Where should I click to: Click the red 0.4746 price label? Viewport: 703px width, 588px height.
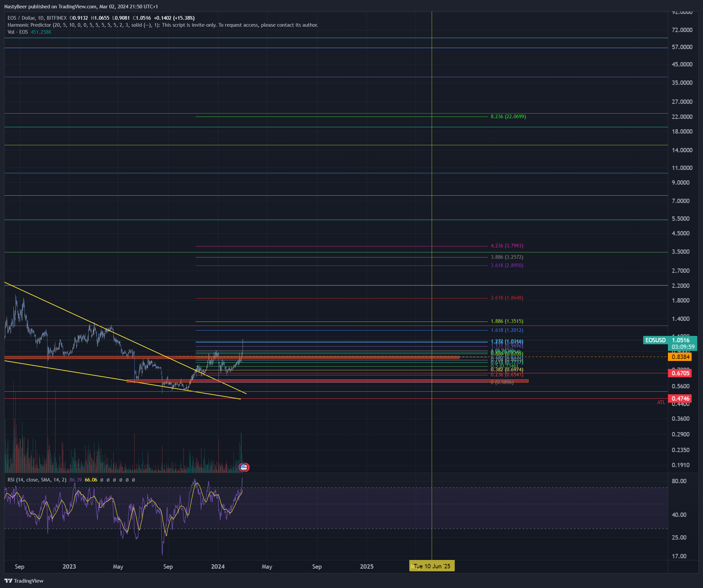point(680,398)
